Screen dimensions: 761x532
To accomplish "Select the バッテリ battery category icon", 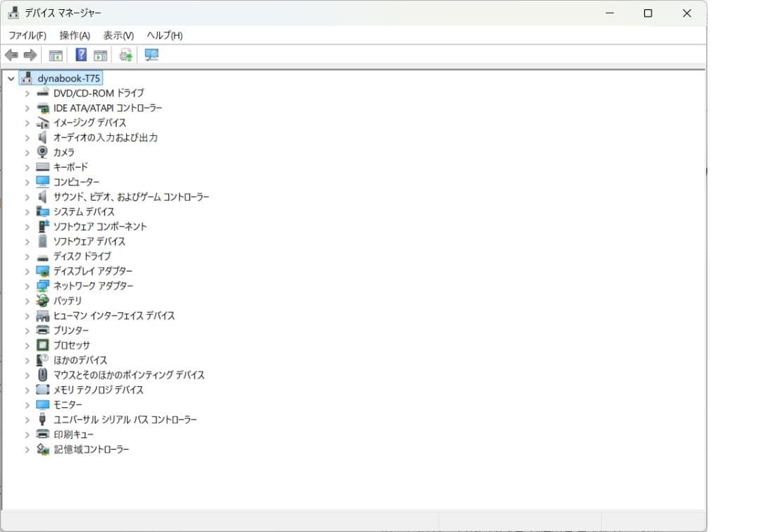I will coord(42,301).
